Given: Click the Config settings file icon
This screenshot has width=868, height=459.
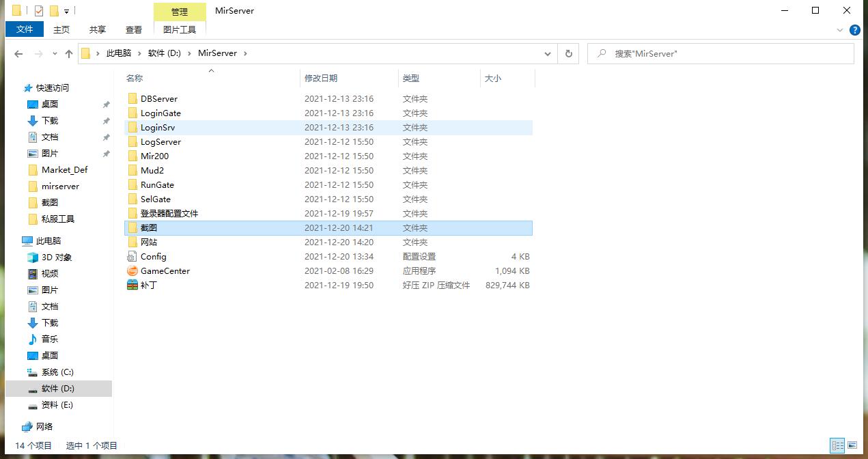Looking at the screenshot, I should click(132, 257).
